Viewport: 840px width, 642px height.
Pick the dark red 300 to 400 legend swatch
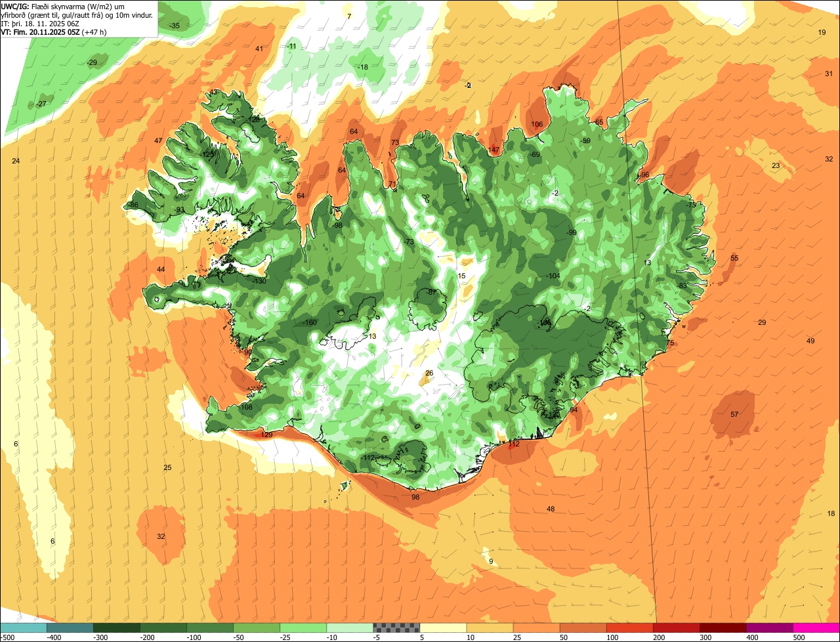pyautogui.click(x=723, y=628)
